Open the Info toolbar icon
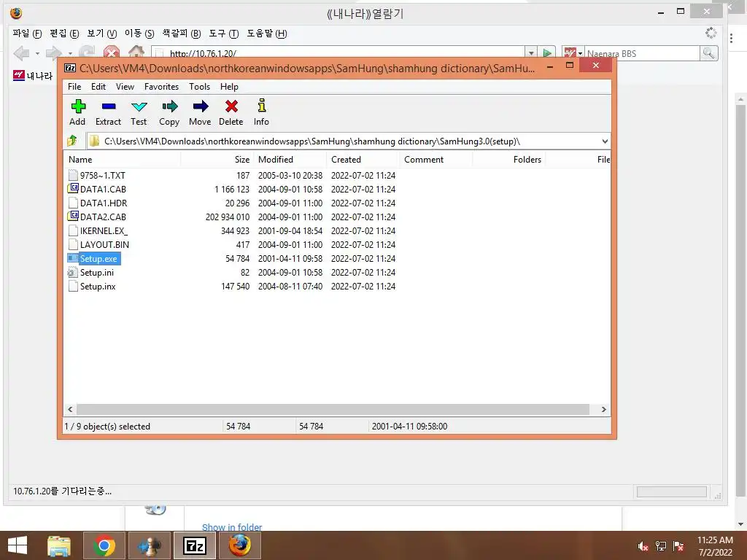This screenshot has height=560, width=747. click(x=261, y=112)
